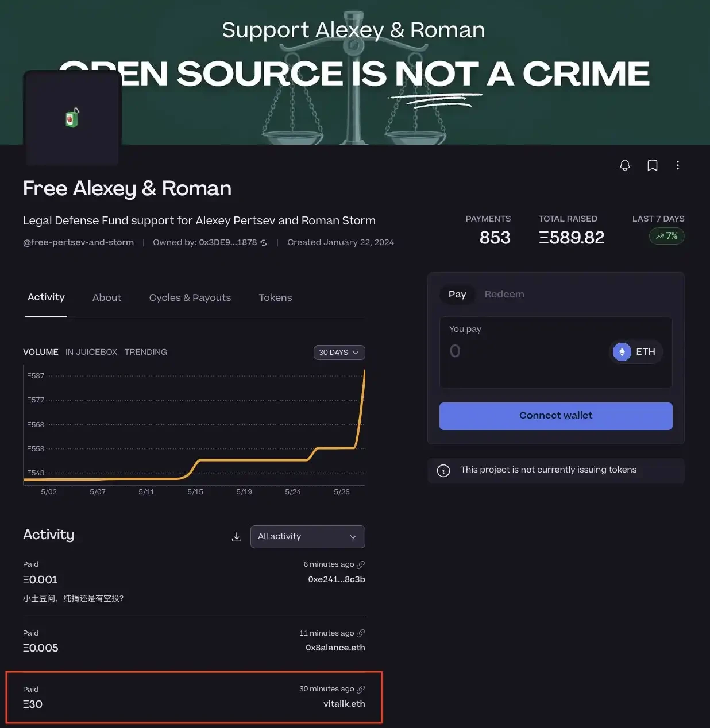Expand the 30 DAYS range dropdown
Screen dimensions: 710x728
click(339, 353)
